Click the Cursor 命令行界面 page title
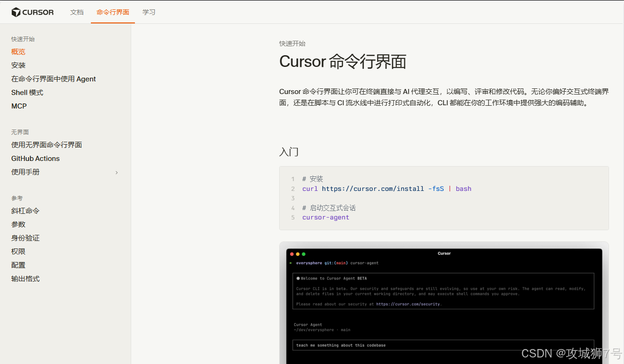624x364 pixels. 343,62
